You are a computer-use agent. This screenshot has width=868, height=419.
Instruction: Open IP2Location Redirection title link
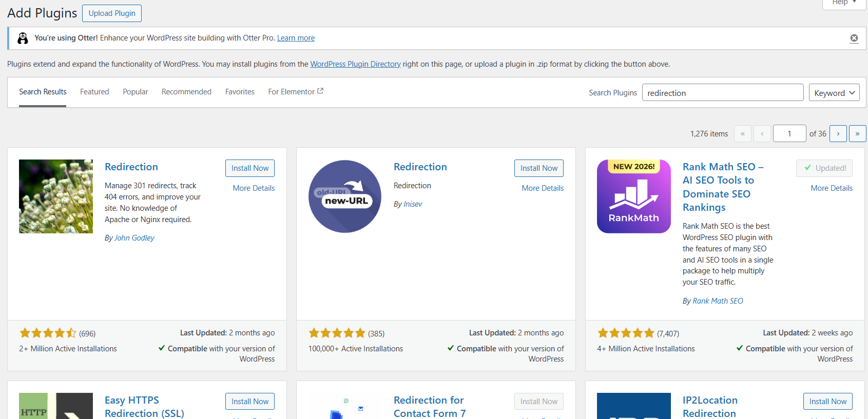click(x=710, y=407)
